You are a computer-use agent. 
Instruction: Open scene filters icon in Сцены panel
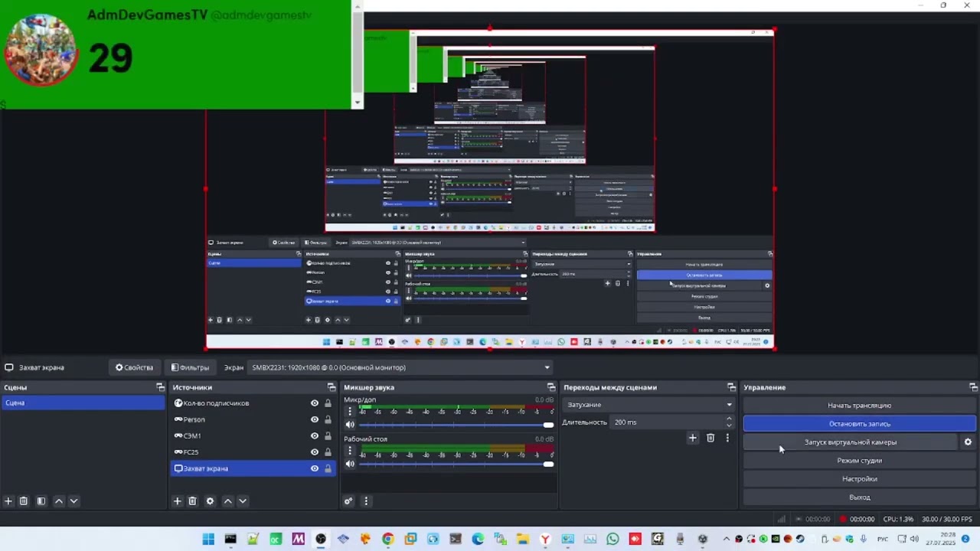click(41, 501)
